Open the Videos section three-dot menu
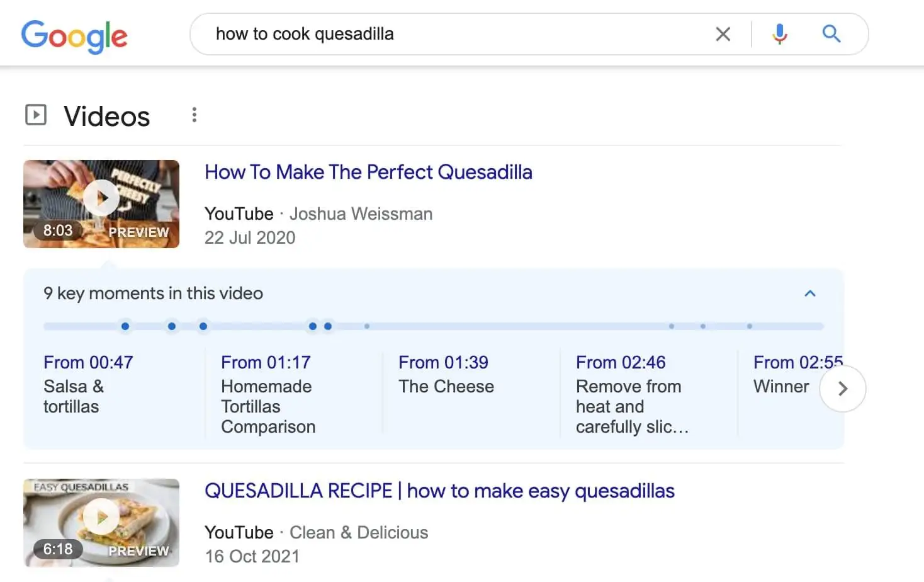The width and height of the screenshot is (924, 582). point(194,115)
